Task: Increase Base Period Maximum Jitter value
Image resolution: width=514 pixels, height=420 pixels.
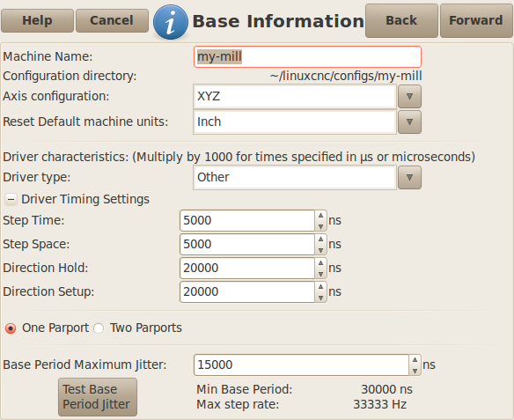Action: pos(415,359)
